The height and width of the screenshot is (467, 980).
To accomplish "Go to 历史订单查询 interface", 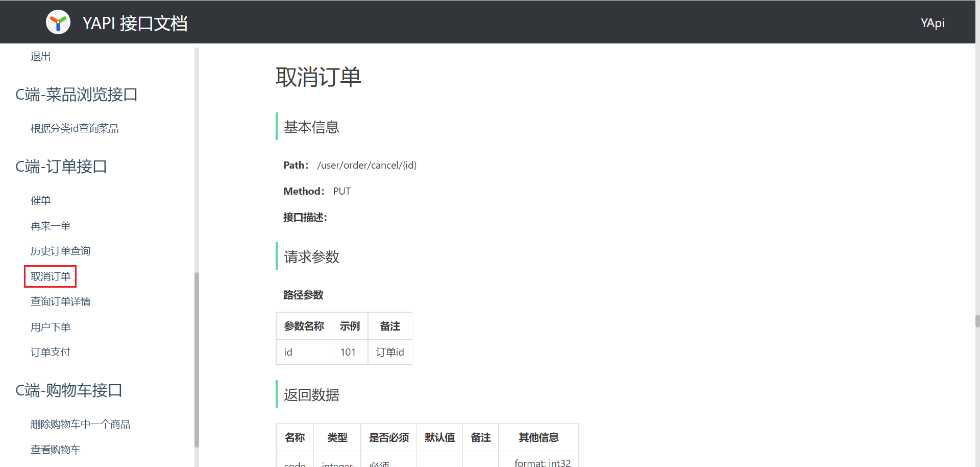I will tap(60, 251).
